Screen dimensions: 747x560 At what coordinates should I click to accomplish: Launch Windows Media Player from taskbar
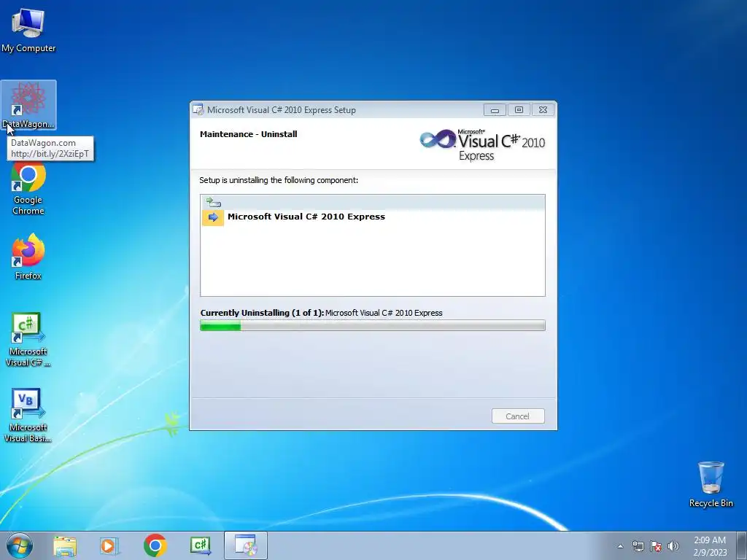(109, 545)
